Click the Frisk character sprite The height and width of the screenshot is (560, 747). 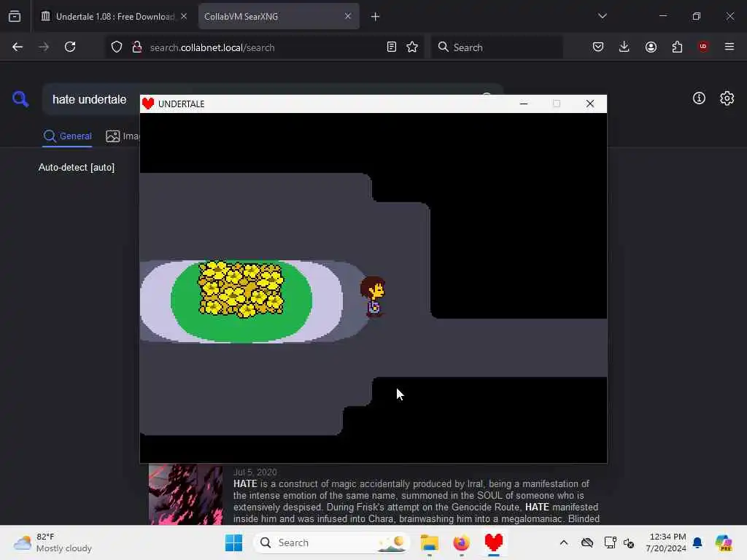point(373,296)
